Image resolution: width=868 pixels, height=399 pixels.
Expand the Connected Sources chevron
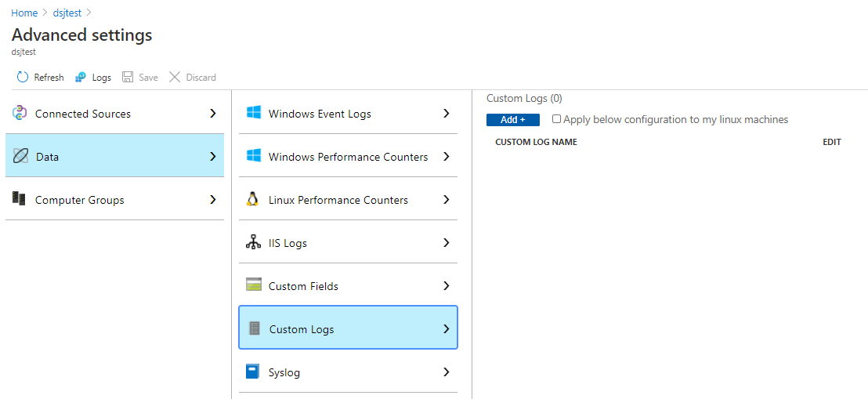pos(212,114)
